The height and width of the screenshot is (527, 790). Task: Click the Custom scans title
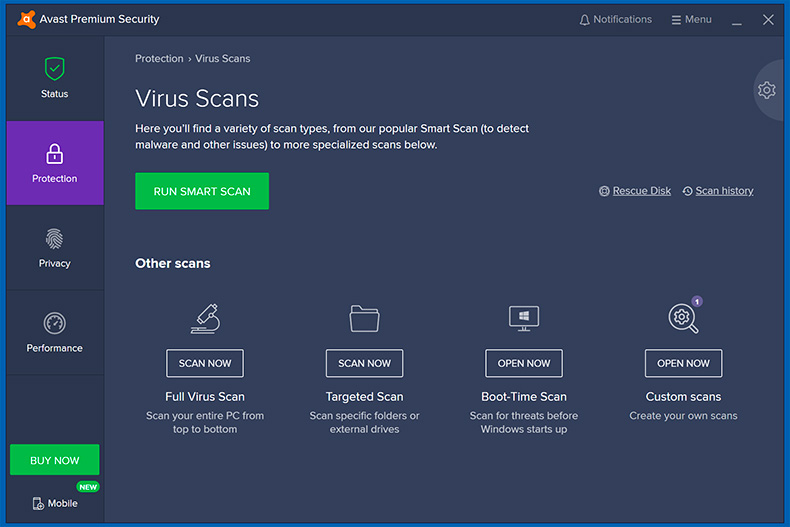pos(683,397)
